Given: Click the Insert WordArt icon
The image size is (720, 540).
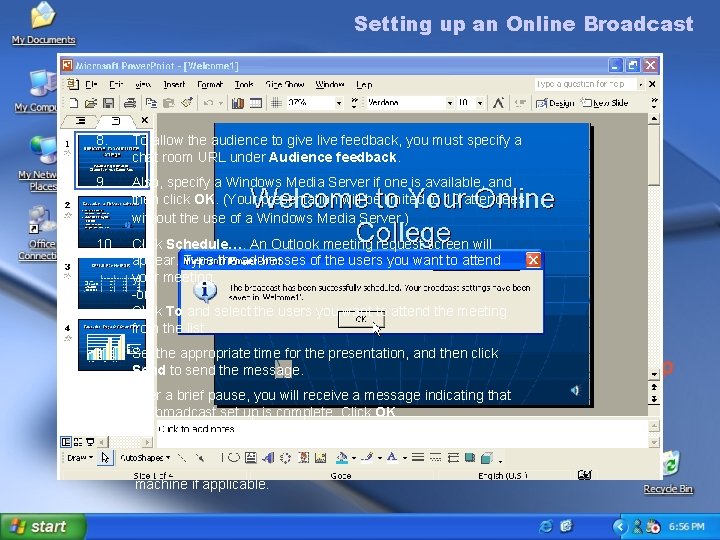Looking at the screenshot, I should (x=269, y=458).
